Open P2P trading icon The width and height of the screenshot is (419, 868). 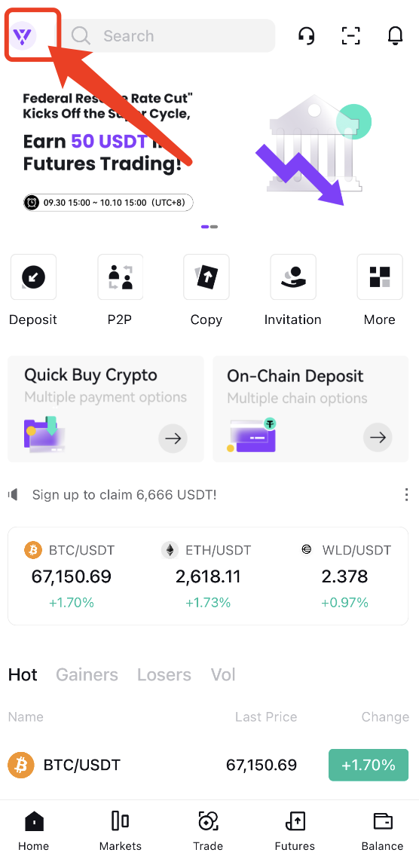click(120, 277)
